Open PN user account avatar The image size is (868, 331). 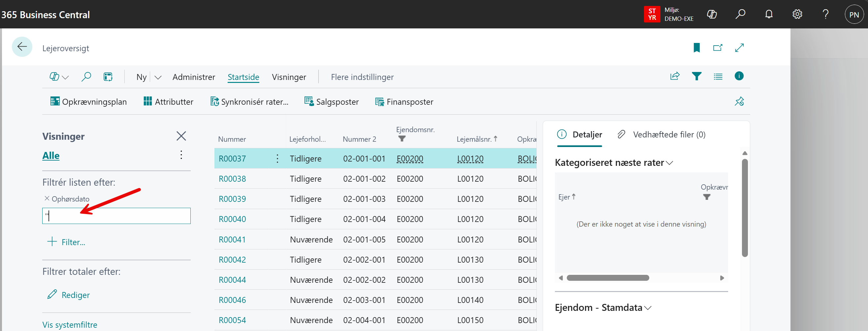tap(854, 15)
